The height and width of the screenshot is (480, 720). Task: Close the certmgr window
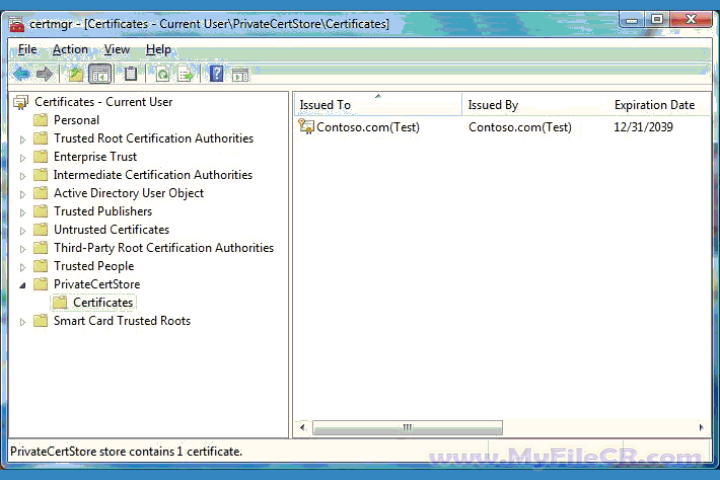691,19
